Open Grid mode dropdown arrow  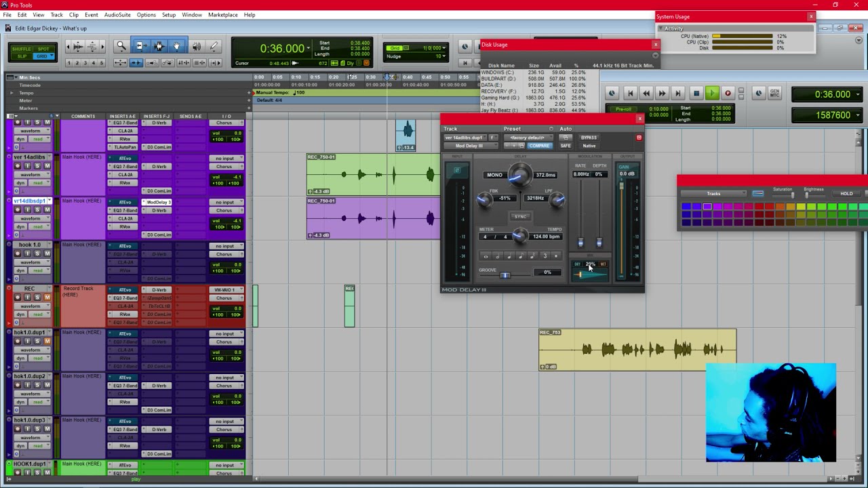(x=53, y=56)
